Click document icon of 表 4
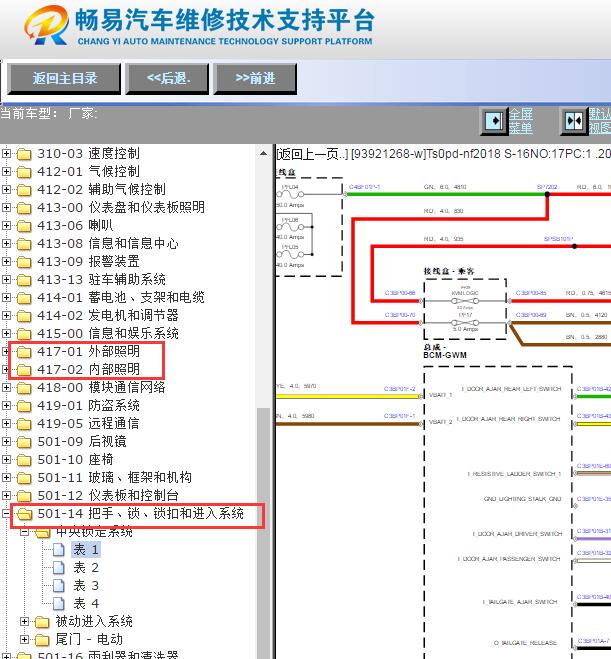The width and height of the screenshot is (611, 659). point(59,604)
